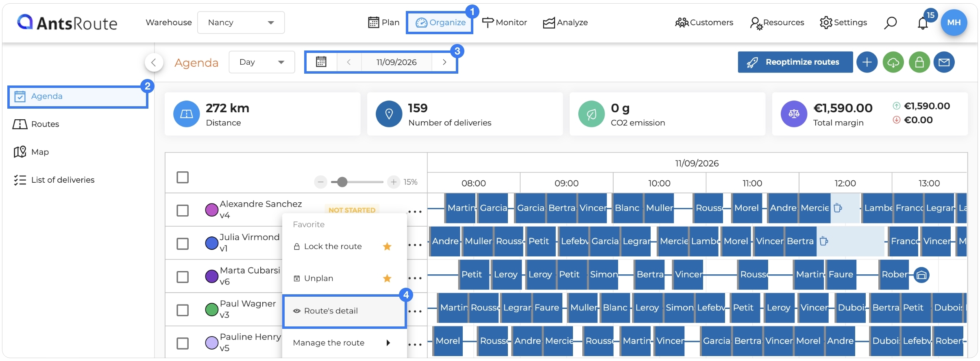Choose Lock the route menu entry
Image resolution: width=980 pixels, height=361 pixels.
coord(344,247)
